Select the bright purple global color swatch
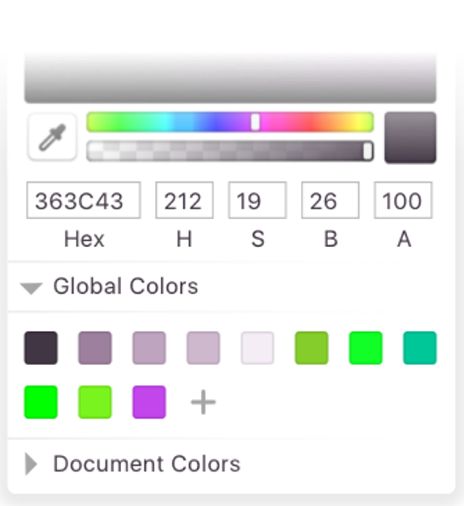The width and height of the screenshot is (464, 506). click(x=149, y=402)
